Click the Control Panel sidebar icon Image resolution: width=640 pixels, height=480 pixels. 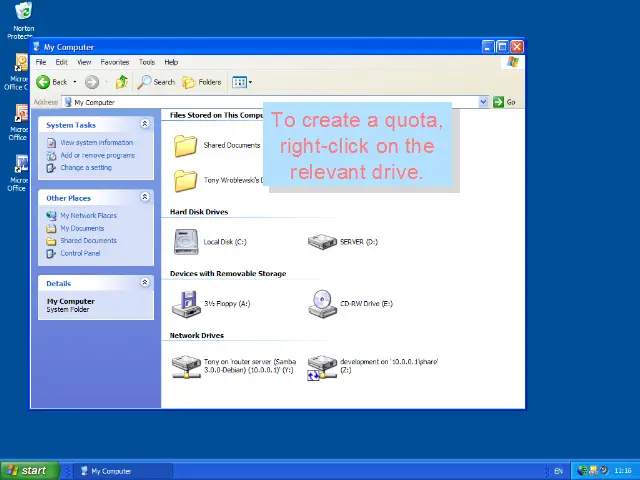51,253
